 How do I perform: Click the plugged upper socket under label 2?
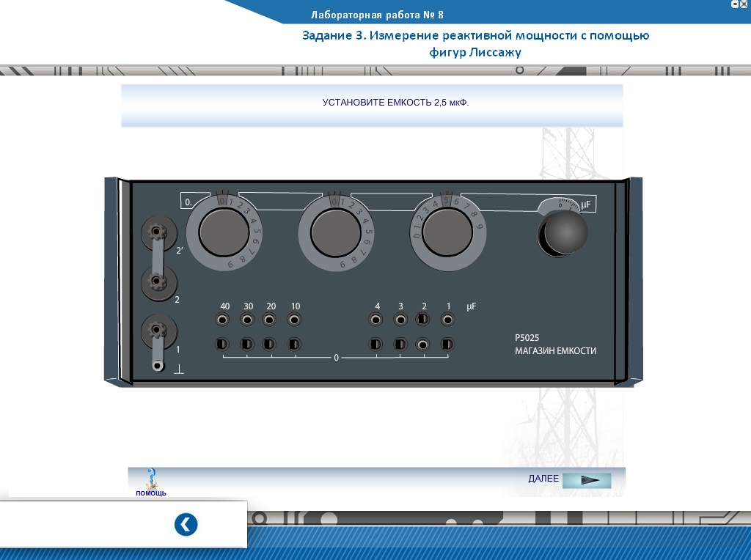point(423,320)
